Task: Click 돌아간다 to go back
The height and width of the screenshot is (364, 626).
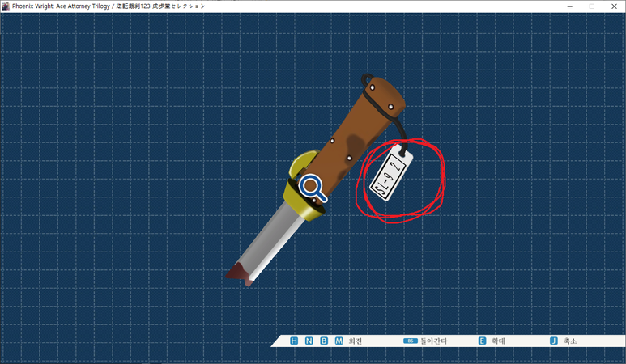Action: tap(434, 341)
